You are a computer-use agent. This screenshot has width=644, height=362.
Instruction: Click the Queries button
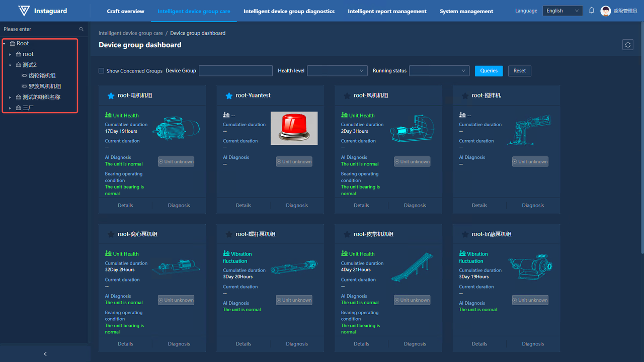tap(489, 71)
